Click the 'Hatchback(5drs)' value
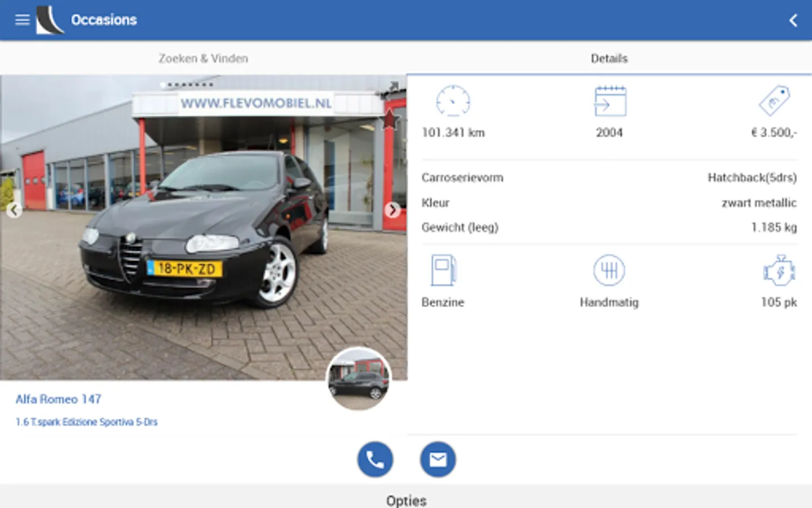812x508 pixels. pos(752,178)
